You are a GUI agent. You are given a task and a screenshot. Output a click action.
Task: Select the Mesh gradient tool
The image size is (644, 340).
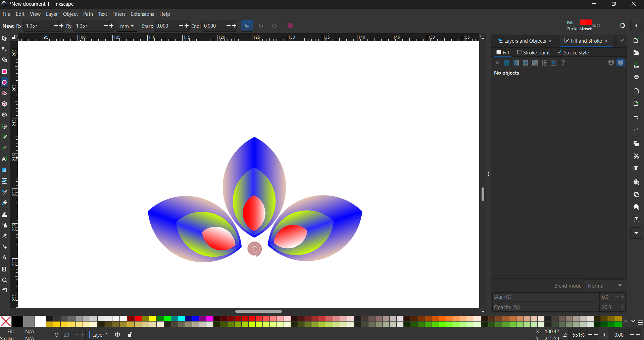click(4, 181)
